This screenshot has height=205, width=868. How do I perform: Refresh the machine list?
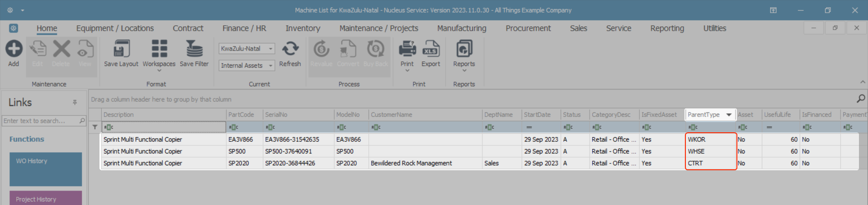click(x=290, y=49)
